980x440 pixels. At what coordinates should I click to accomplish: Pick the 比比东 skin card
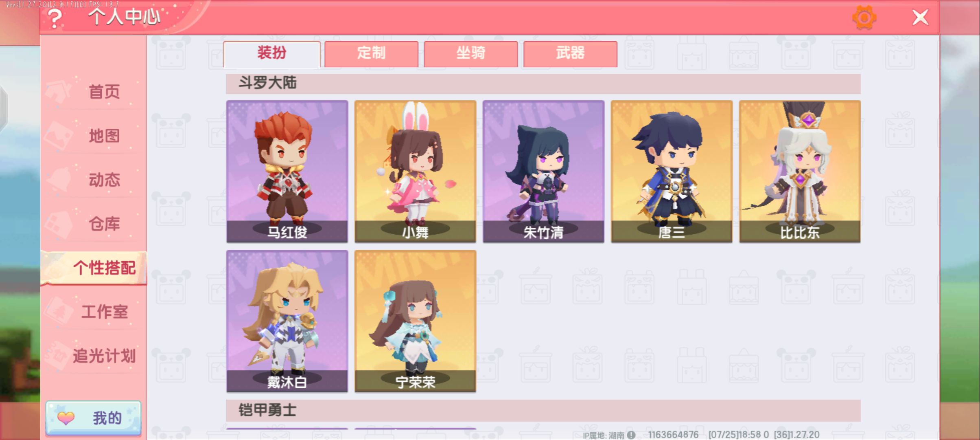click(800, 172)
